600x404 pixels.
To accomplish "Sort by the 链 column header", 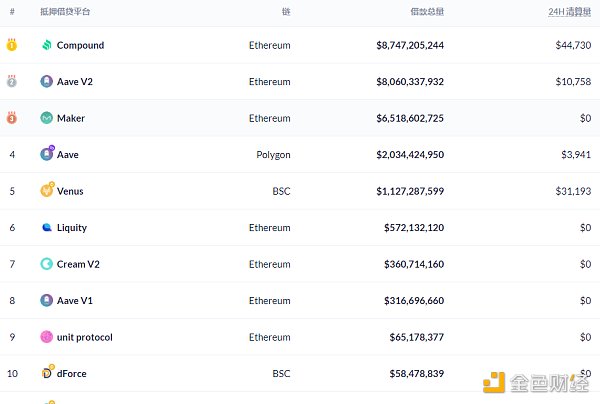I will tap(286, 11).
